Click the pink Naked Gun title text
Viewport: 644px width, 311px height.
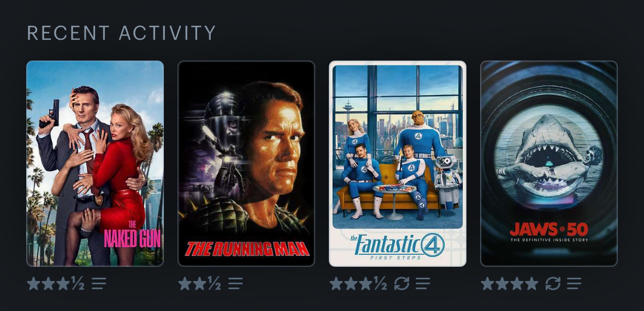(x=132, y=235)
